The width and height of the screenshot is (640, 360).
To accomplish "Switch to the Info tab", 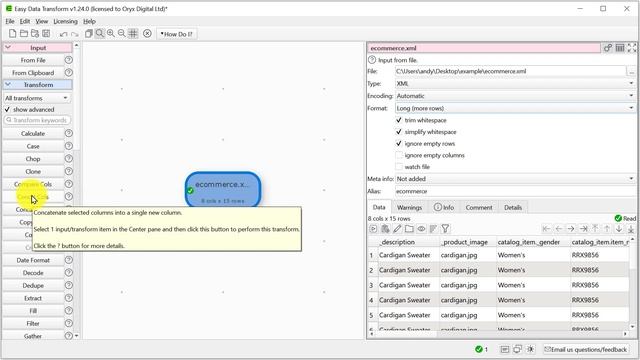I will coord(444,207).
